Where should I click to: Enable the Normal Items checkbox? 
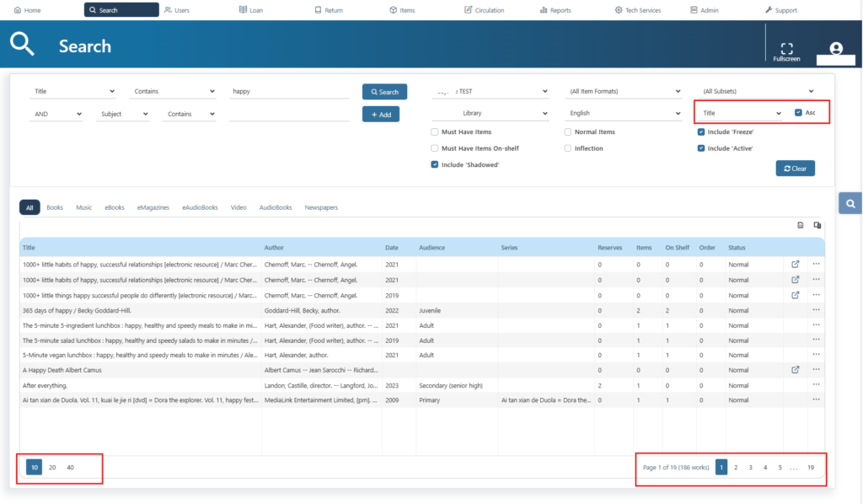[567, 132]
